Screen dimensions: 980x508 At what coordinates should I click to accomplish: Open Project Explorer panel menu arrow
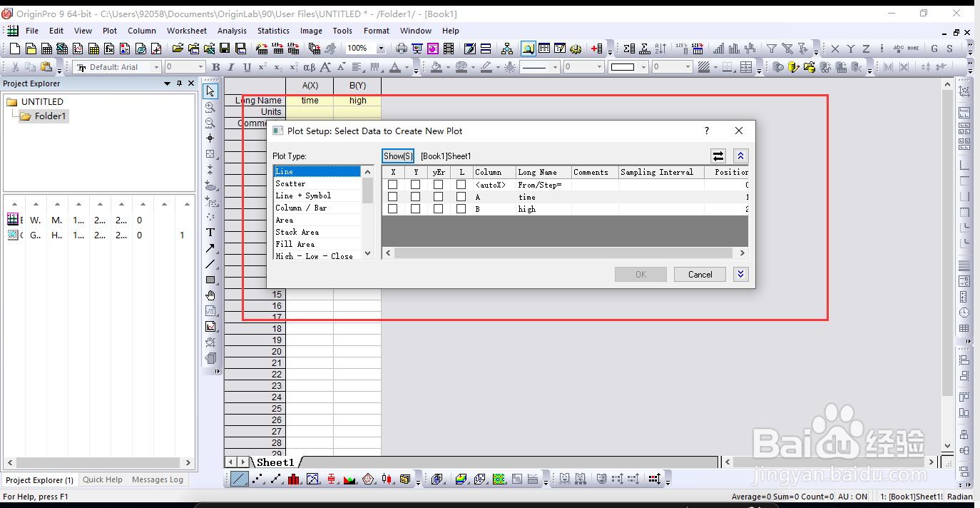(168, 83)
